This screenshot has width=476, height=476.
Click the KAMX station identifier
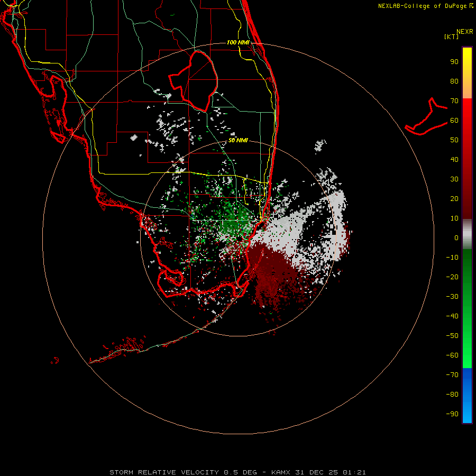281,472
